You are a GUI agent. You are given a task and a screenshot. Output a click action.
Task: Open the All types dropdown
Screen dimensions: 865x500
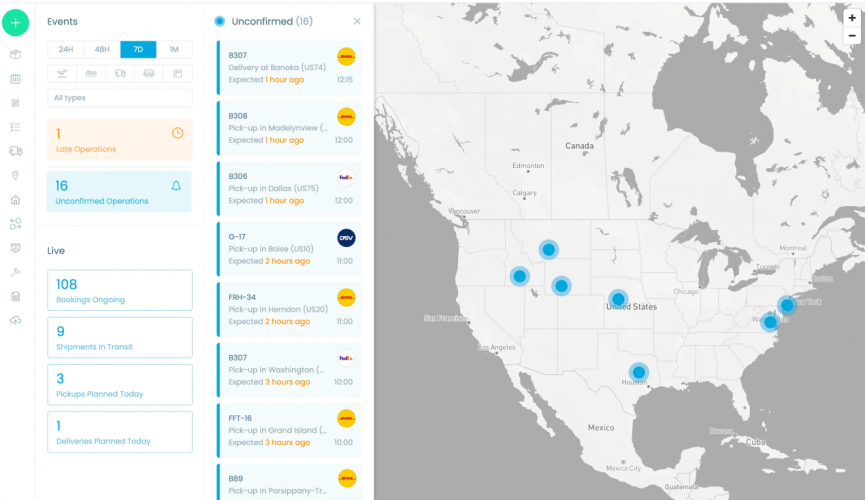120,98
